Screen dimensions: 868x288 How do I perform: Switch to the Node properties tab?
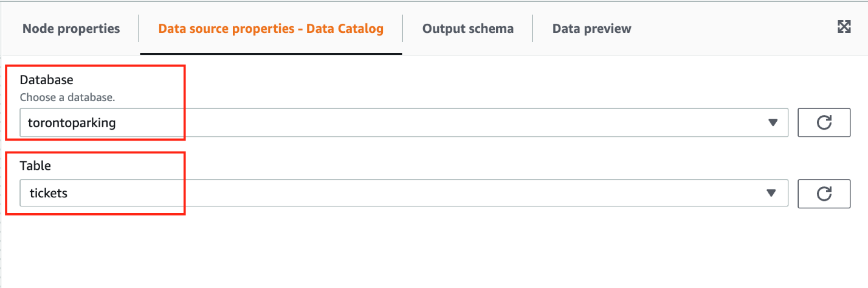point(71,29)
